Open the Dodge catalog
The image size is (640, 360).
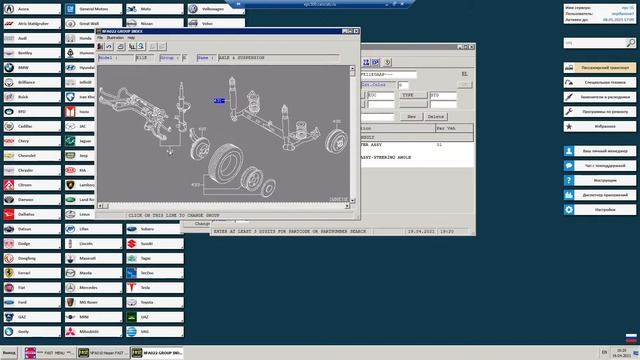32,244
